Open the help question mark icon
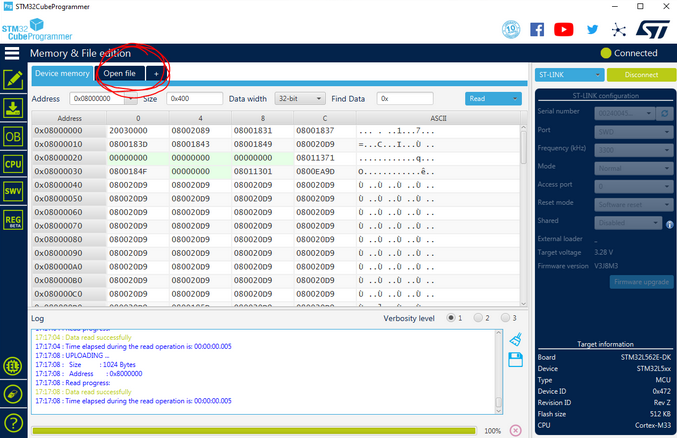The image size is (677, 438). coord(13,423)
